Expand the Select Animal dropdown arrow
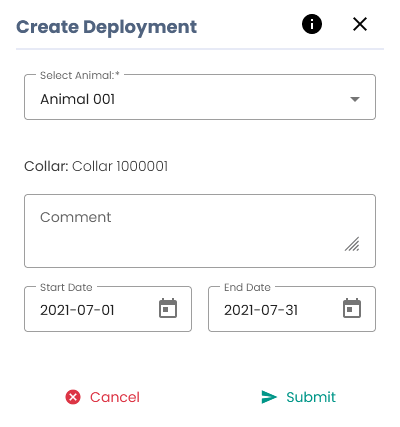400x427 pixels. [355, 99]
